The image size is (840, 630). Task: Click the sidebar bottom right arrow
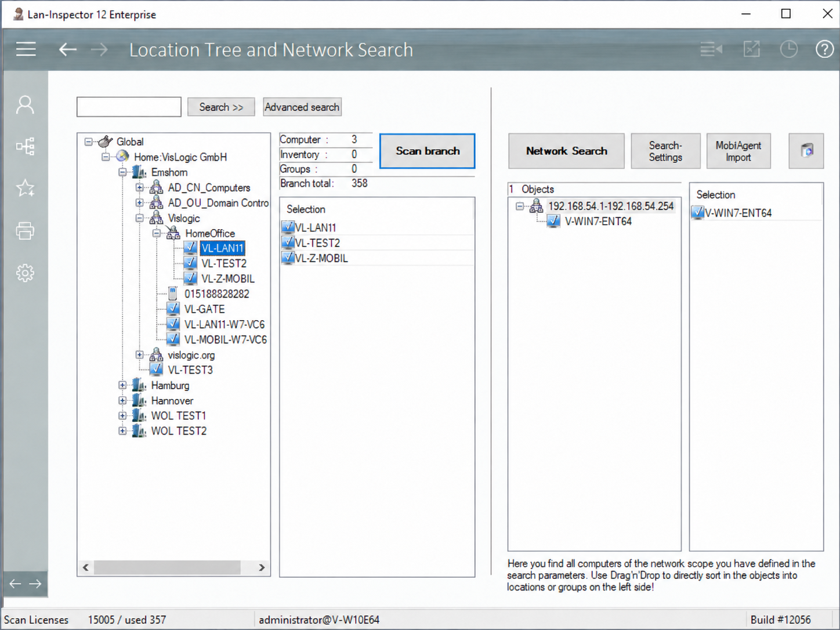(35, 584)
